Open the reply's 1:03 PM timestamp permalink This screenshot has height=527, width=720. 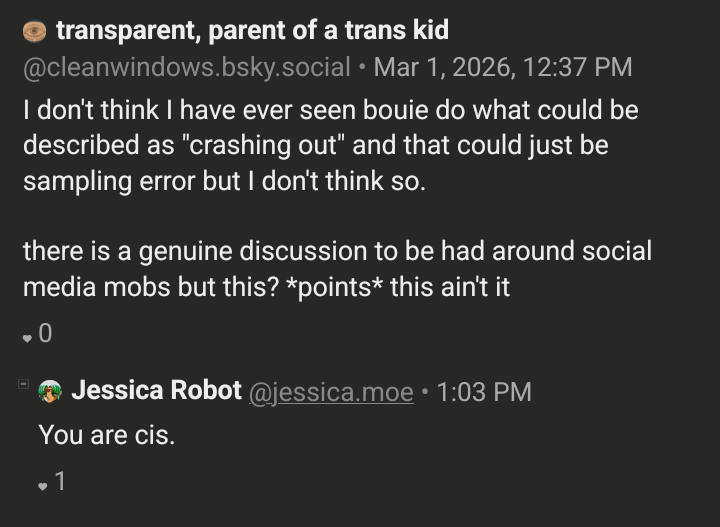pos(484,392)
